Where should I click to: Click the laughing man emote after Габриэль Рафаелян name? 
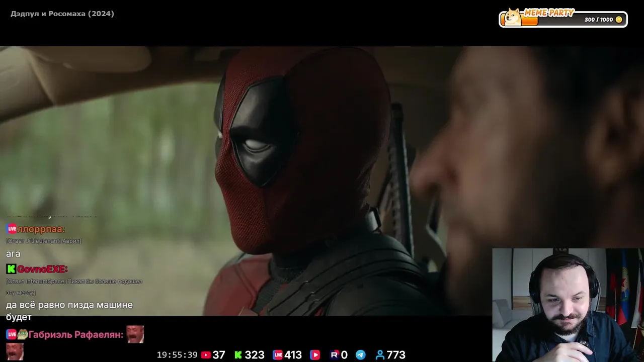135,334
